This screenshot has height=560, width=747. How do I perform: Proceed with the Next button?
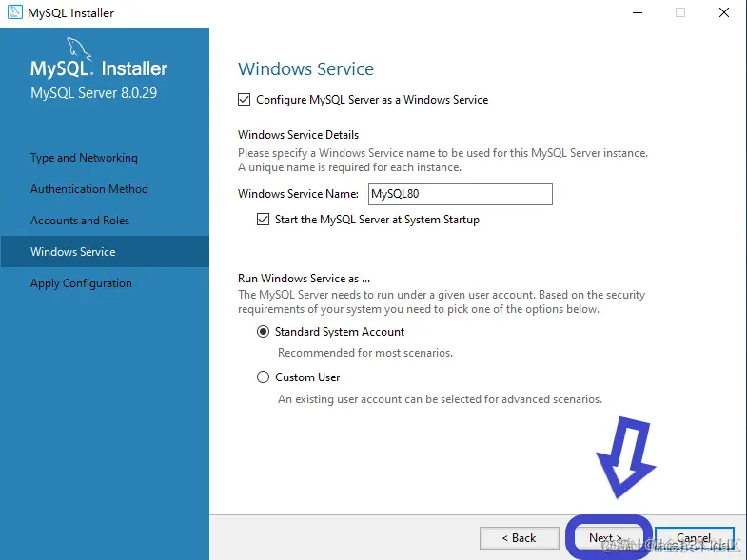click(x=607, y=538)
